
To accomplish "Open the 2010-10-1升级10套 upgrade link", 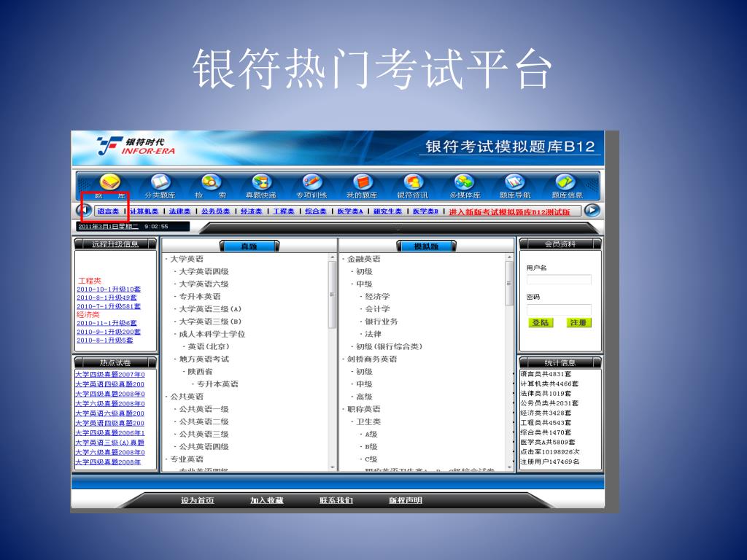I will click(109, 289).
